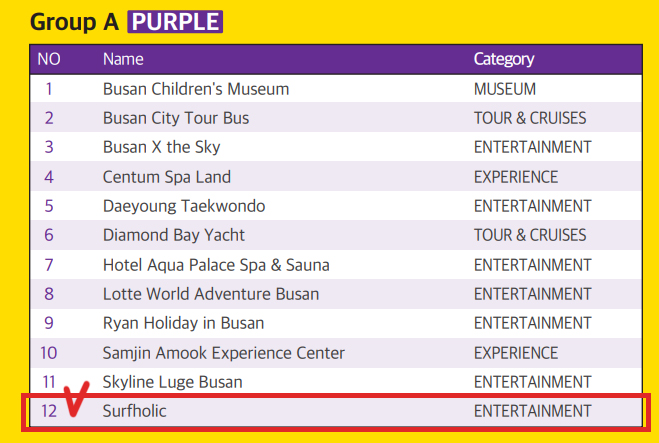Click the Category column header
The image size is (659, 443).
click(504, 59)
